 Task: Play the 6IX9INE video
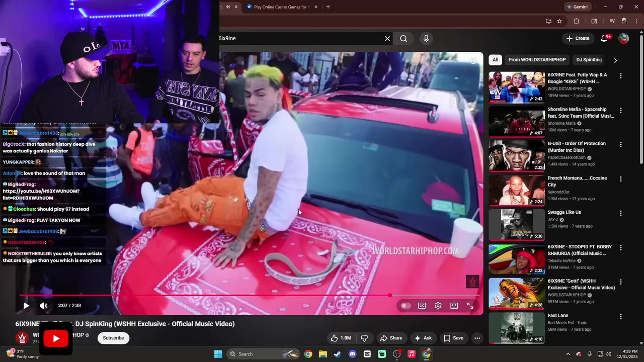26,306
